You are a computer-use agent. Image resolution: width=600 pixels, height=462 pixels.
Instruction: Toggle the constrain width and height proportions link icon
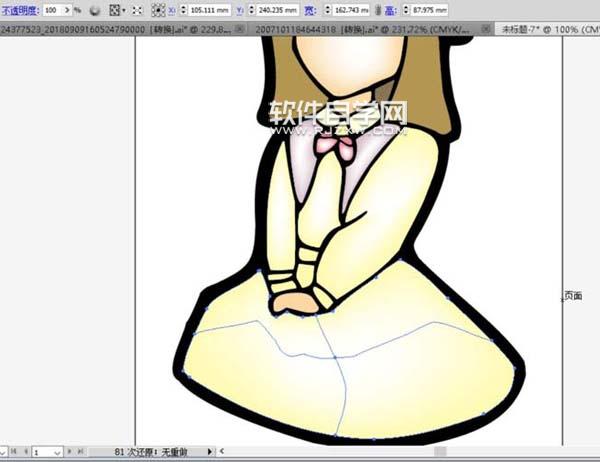pos(378,10)
